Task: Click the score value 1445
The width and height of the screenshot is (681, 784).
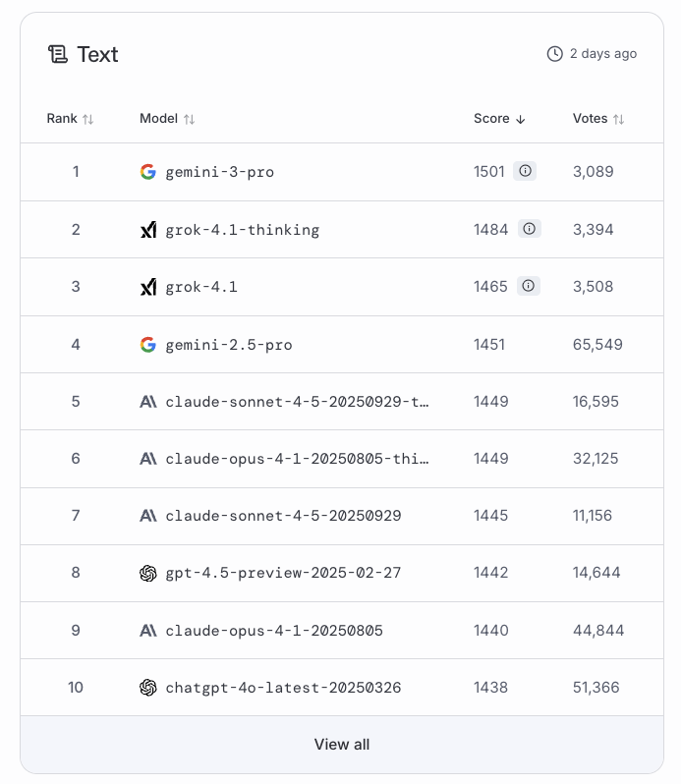Action: click(491, 516)
